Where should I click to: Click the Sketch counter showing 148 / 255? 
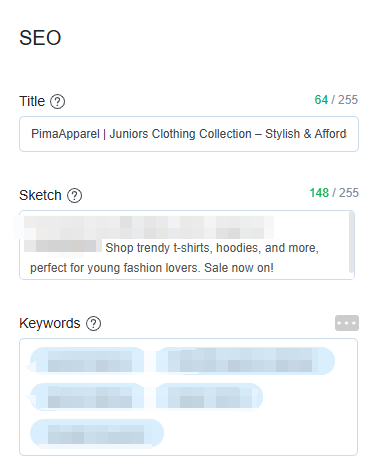point(334,193)
